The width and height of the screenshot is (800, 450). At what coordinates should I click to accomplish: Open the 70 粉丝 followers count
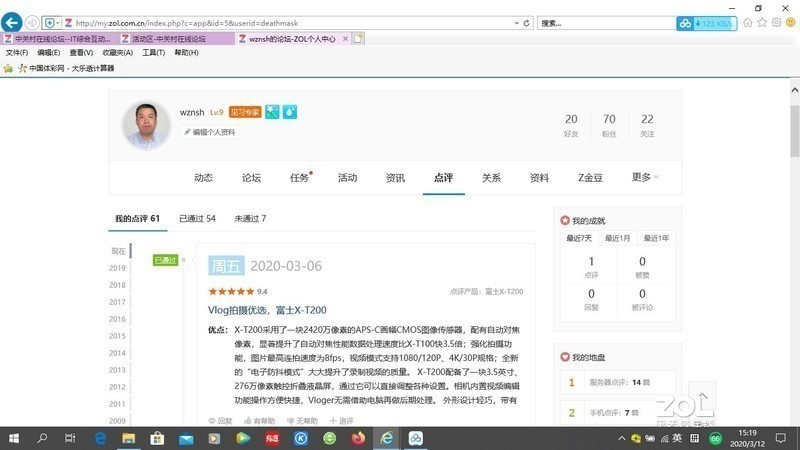pos(609,125)
